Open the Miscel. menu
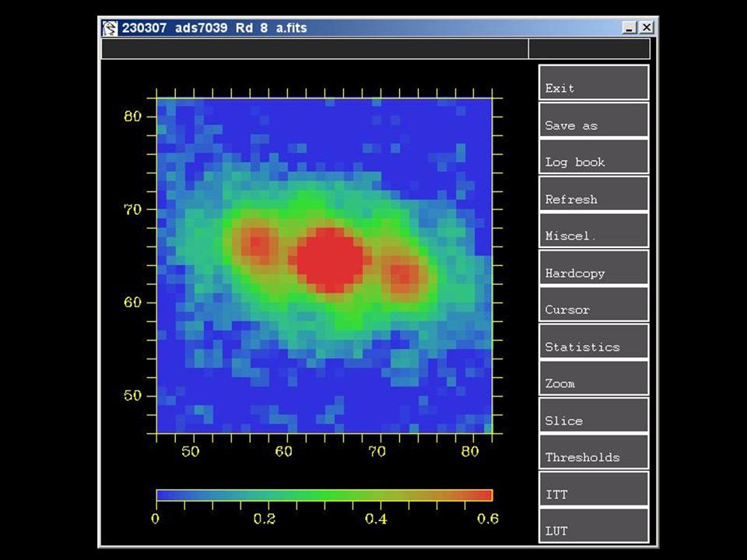Image resolution: width=747 pixels, height=560 pixels. pos(593,231)
